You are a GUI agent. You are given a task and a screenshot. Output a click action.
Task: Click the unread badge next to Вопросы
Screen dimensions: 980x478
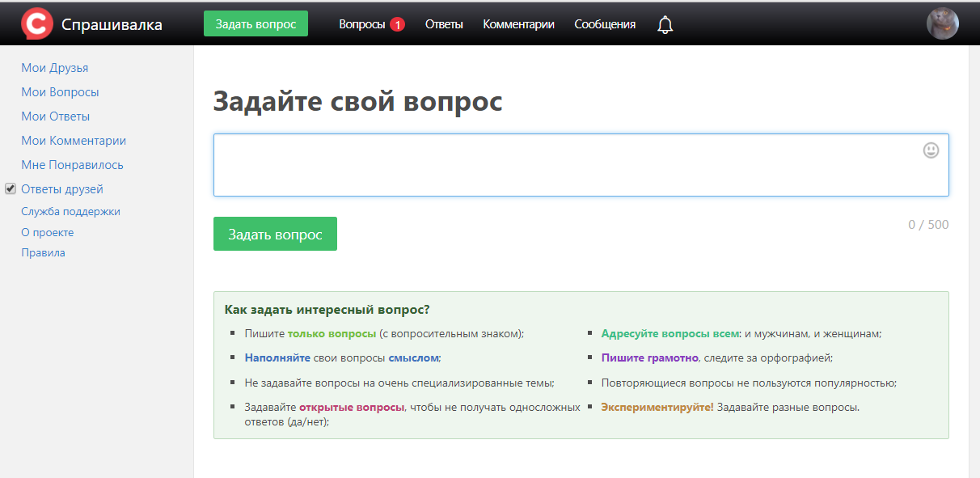[397, 24]
